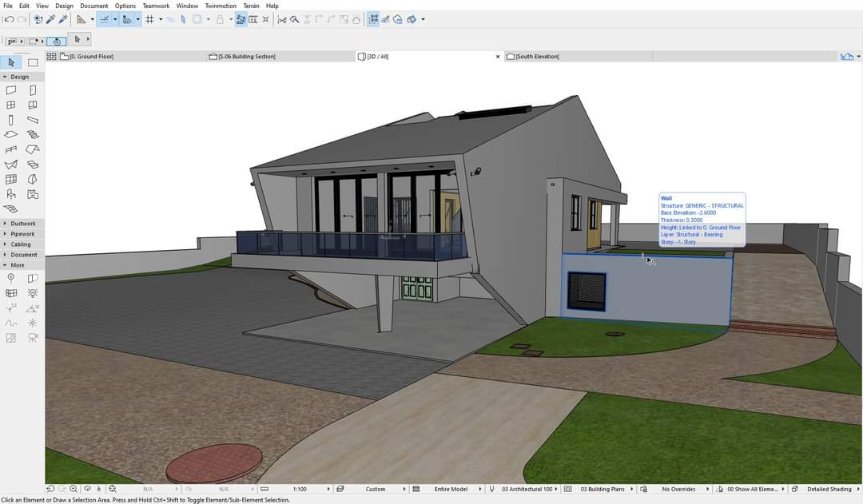Click the Entire Model filter button
The width and height of the screenshot is (863, 504).
[451, 489]
